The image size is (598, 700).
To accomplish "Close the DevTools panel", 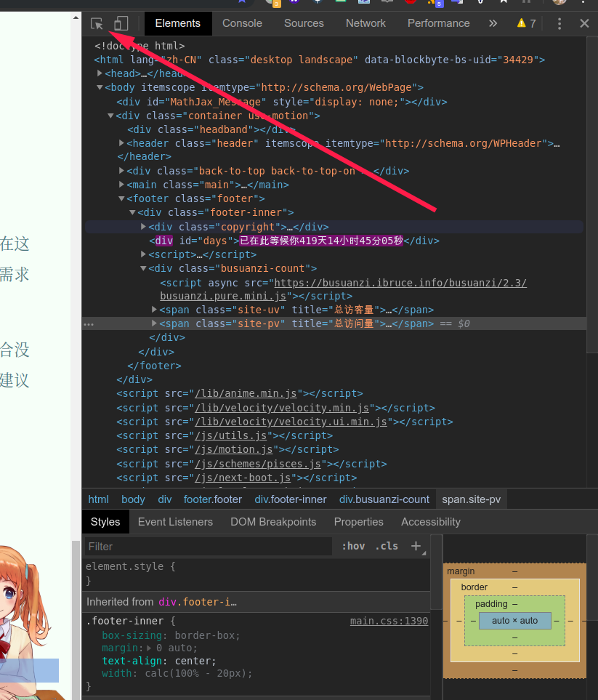I will pos(584,23).
